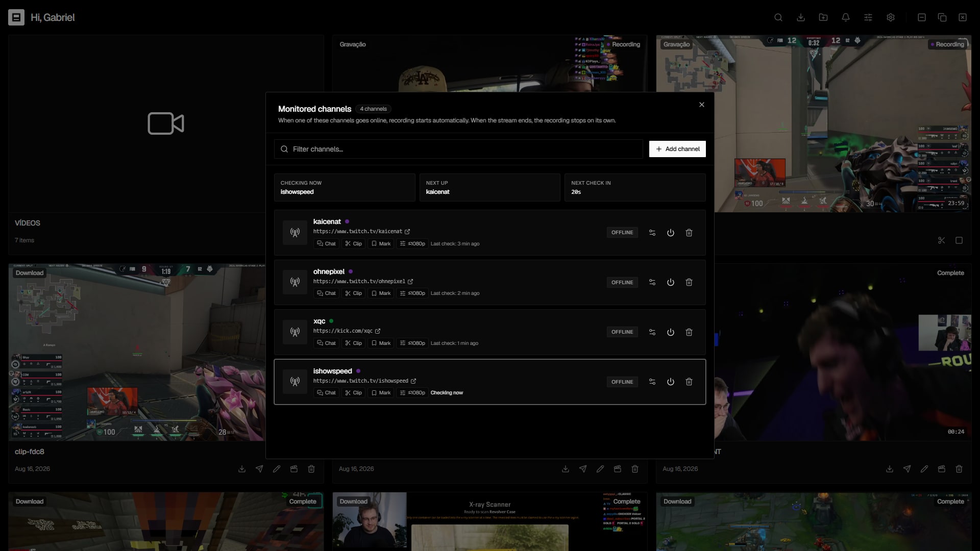
Task: Click the NEXT UP kaicenat status card
Action: coord(489,187)
